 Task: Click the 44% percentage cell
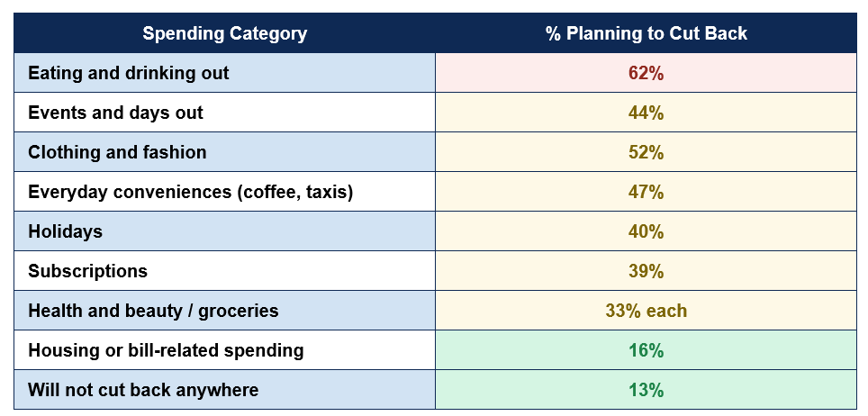click(646, 113)
